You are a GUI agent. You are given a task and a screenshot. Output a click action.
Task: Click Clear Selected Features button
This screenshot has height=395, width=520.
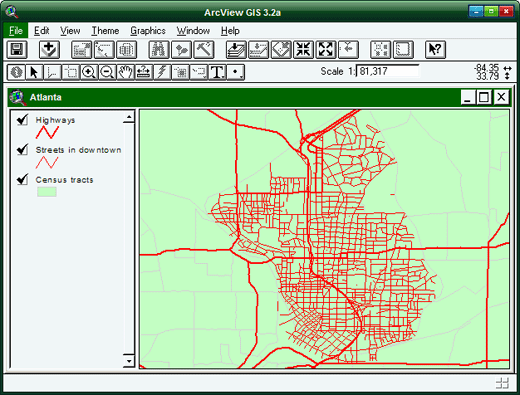pos(403,50)
